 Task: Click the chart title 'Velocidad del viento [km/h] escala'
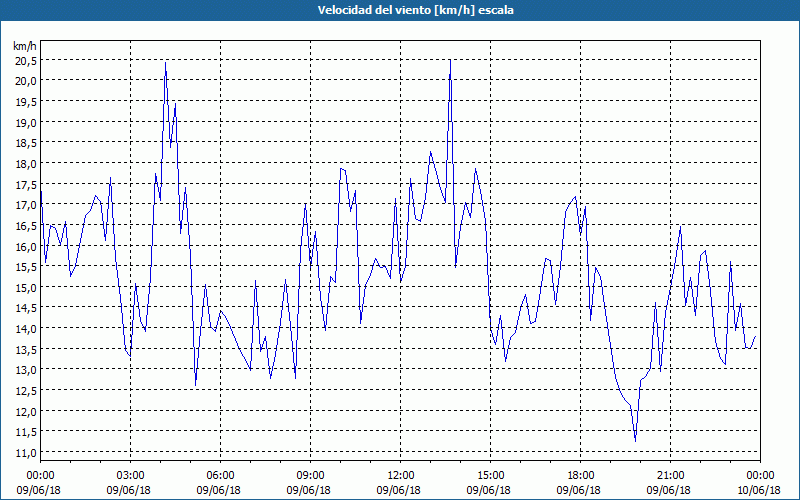tap(415, 10)
